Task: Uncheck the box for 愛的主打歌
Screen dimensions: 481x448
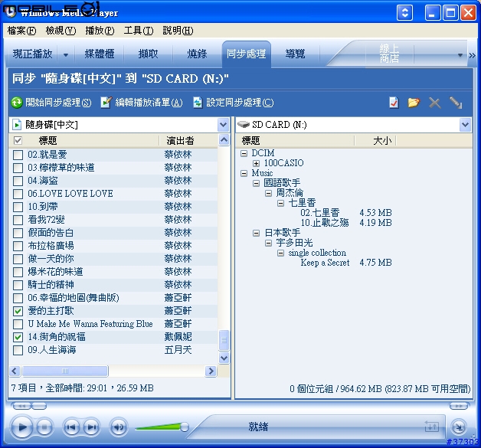Action: [x=18, y=311]
